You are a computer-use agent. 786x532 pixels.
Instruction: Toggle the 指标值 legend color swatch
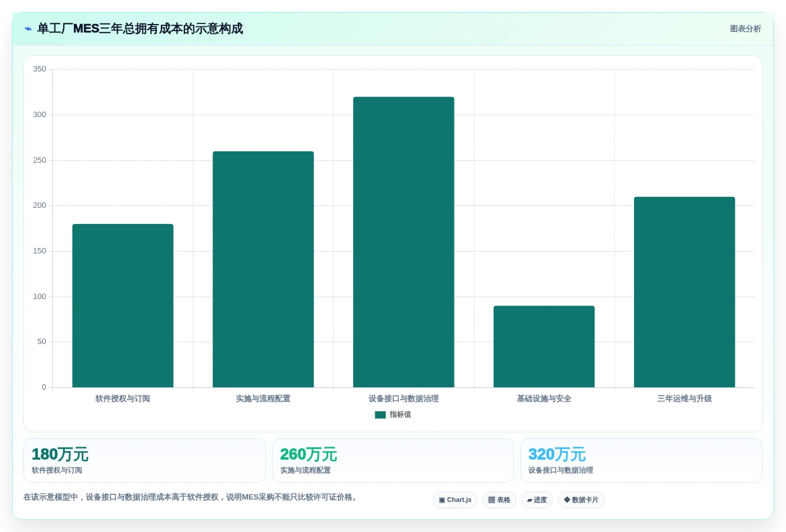[380, 415]
